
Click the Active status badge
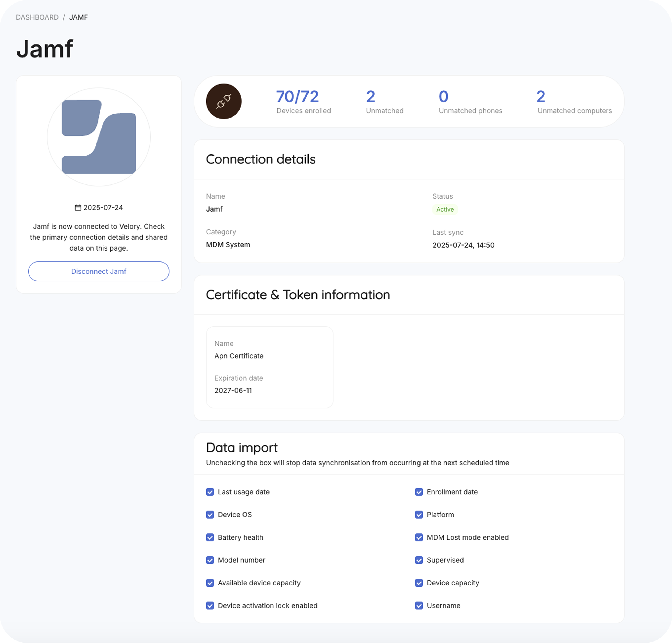[445, 209]
